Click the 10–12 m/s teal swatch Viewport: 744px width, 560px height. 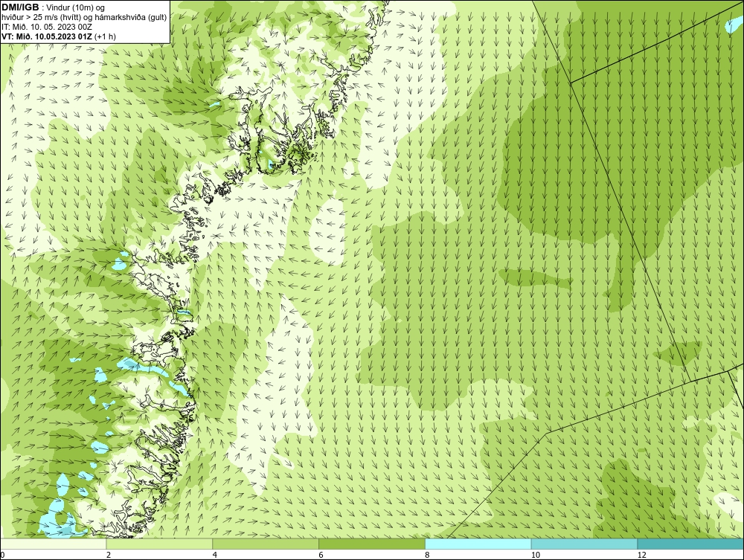tap(585, 544)
